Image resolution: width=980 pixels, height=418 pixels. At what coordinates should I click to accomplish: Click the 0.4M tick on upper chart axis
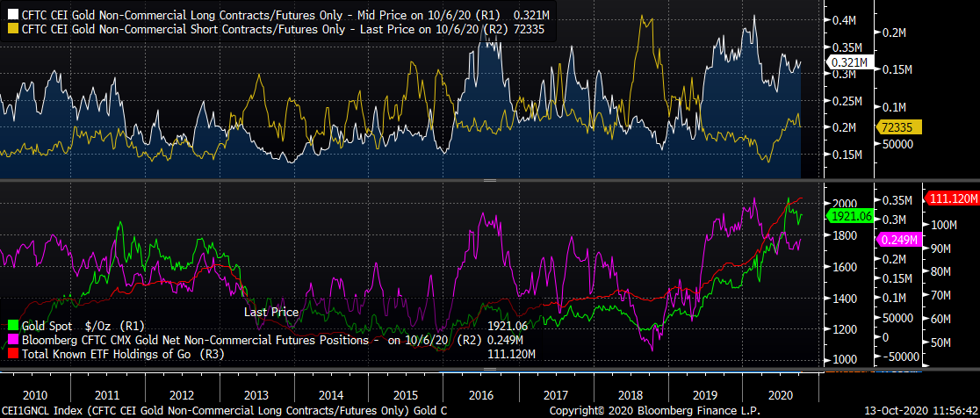pyautogui.click(x=844, y=20)
